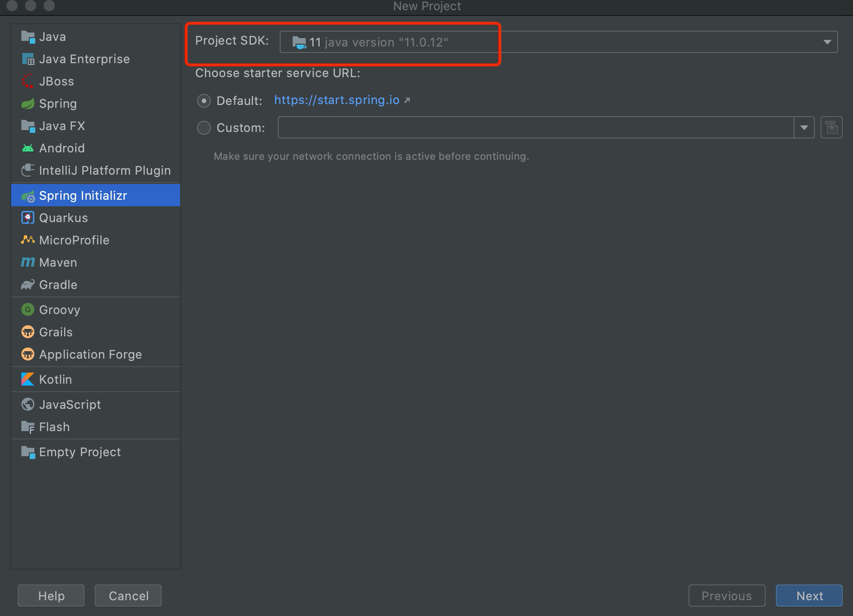Image resolution: width=853 pixels, height=616 pixels.
Task: Click the external link arrow icon
Action: (x=407, y=100)
